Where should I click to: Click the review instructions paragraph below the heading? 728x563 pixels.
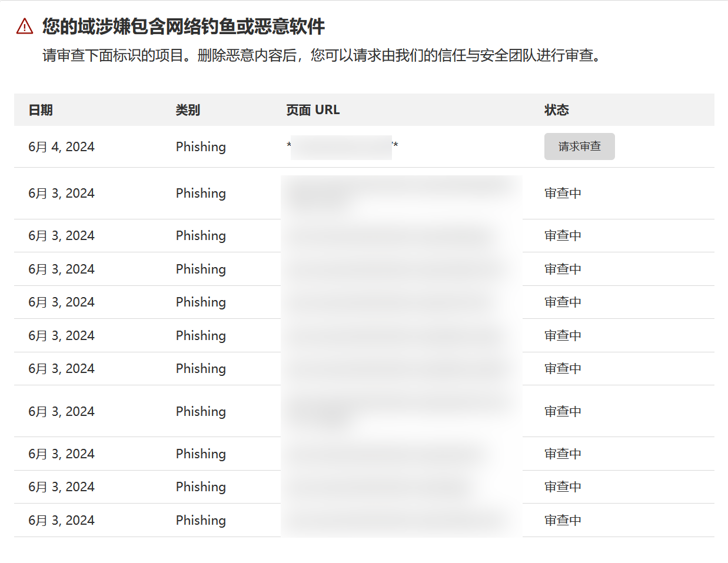click(321, 56)
